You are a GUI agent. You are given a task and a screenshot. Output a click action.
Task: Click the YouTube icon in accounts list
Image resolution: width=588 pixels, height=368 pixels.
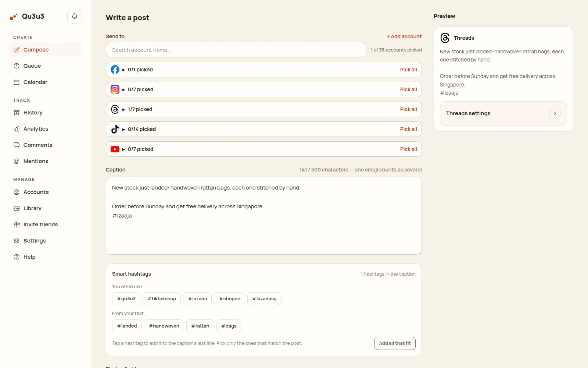(115, 149)
